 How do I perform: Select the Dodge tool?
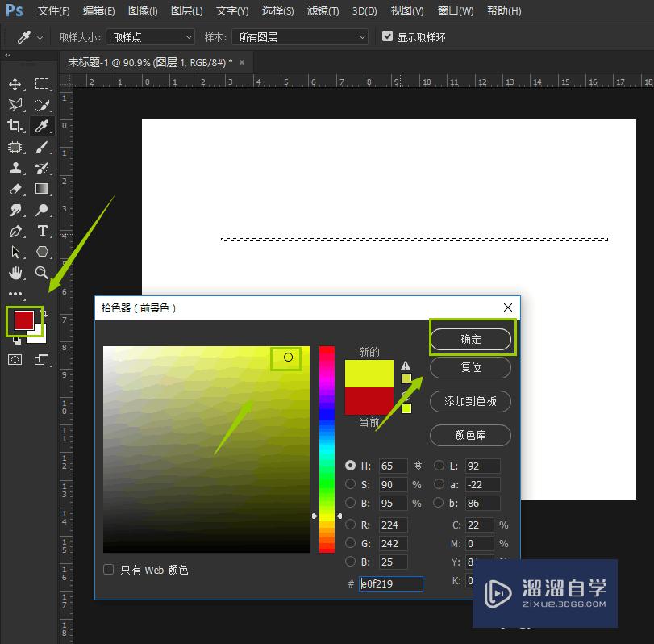click(x=42, y=210)
